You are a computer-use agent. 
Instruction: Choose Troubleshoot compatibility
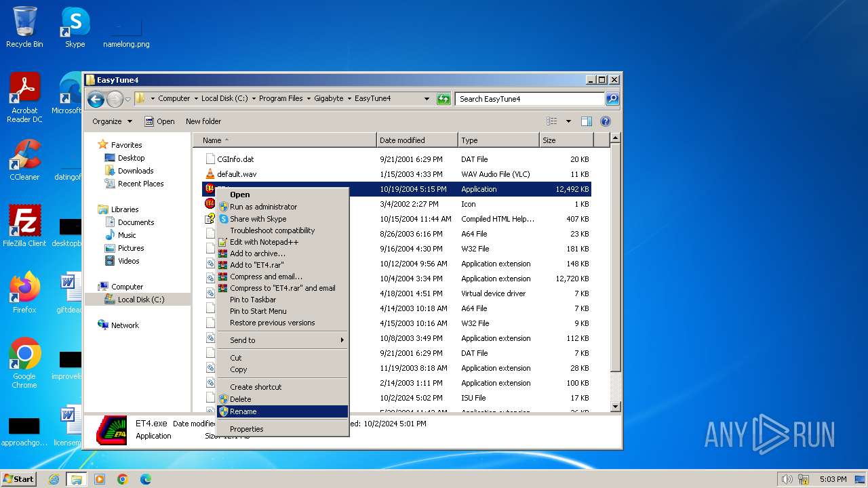282,230
